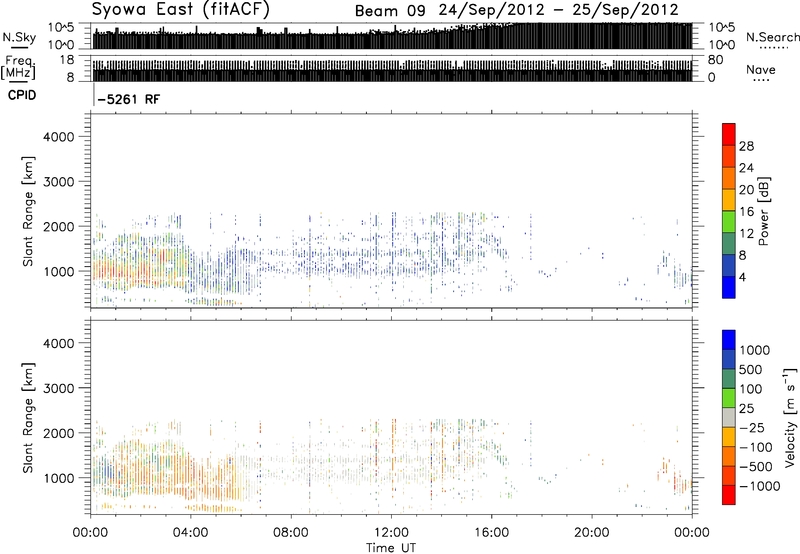The width and height of the screenshot is (800, 554).
Task: Click the gray swatch between 25 and -25 velocity
Action: pyautogui.click(x=729, y=418)
